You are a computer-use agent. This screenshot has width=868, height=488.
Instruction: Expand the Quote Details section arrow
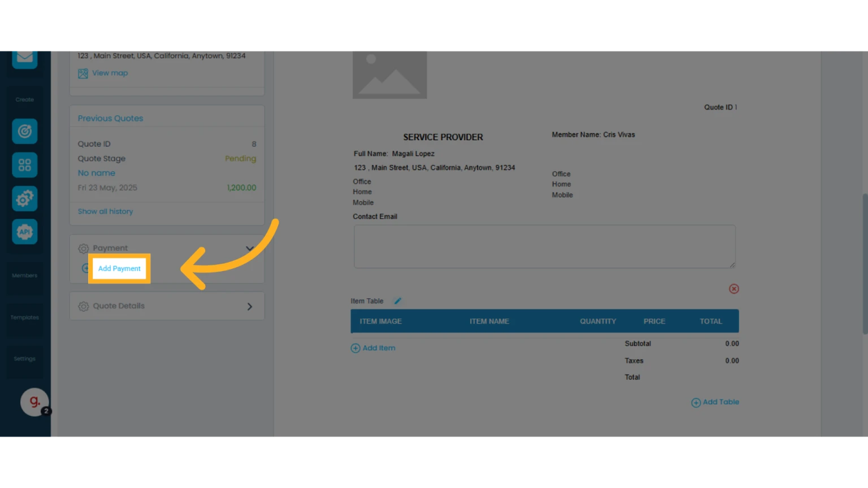pos(250,306)
